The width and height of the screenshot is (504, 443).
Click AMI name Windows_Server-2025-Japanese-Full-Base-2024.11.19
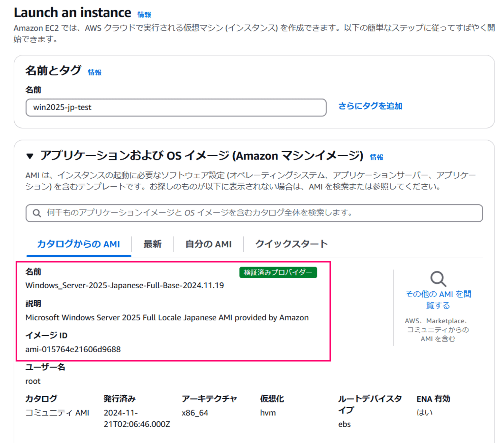click(x=125, y=285)
